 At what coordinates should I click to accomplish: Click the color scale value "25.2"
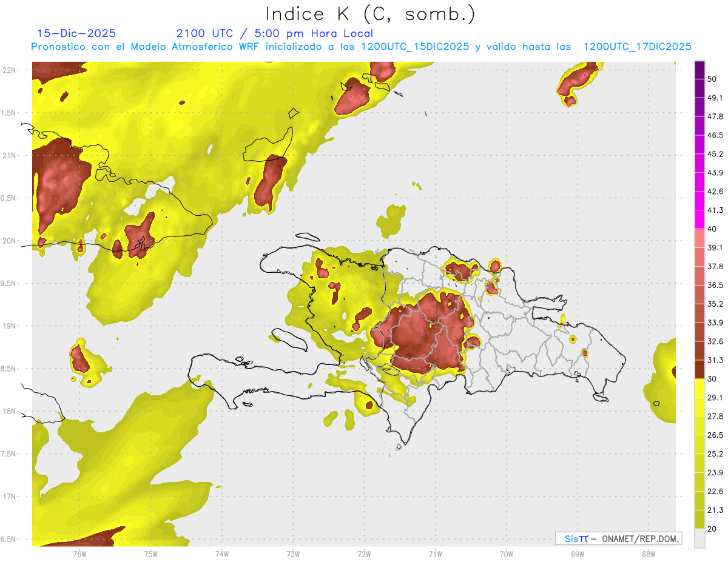(715, 454)
